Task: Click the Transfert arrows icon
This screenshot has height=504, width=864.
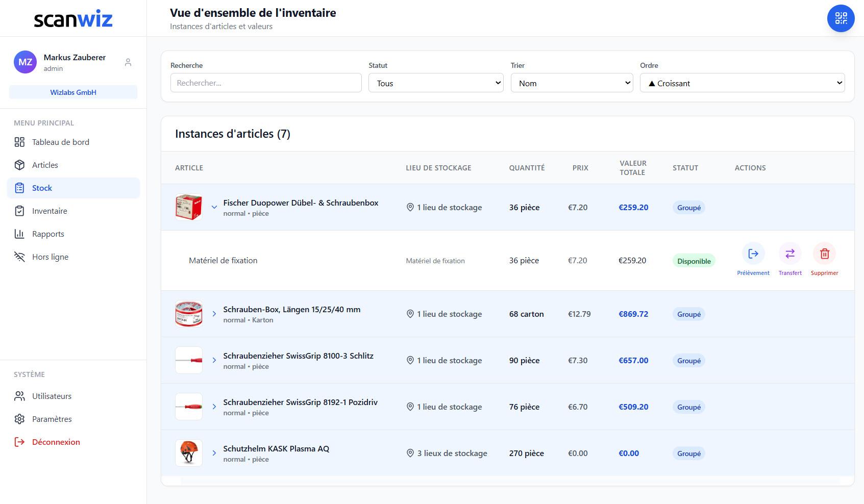Action: (789, 254)
